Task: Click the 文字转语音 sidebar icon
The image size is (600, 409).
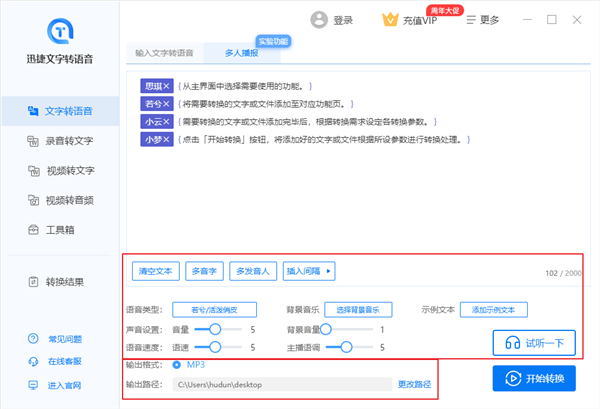Action: [33, 111]
